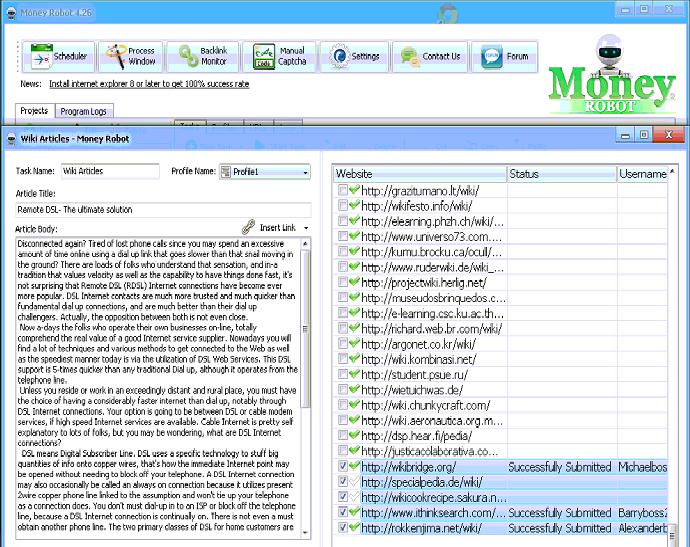The image size is (690, 547).
Task: Select the http://wiki.aeronautica.org.m row
Action: pos(501,420)
